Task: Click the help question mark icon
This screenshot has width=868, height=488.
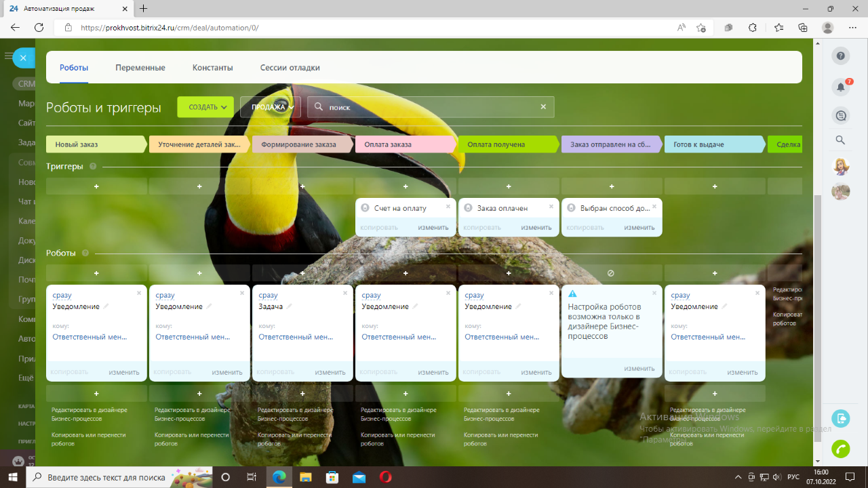Action: point(841,56)
